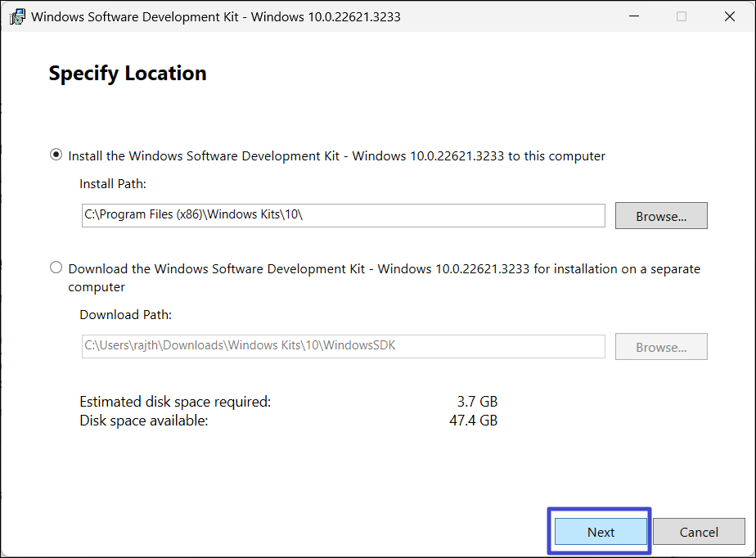Click the Disk space available text
This screenshot has width=756, height=558.
(x=144, y=421)
